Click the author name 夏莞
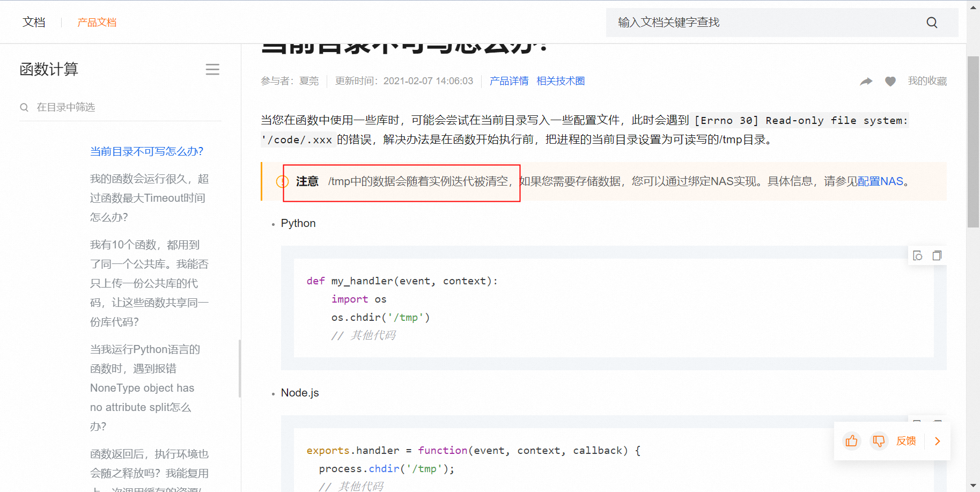This screenshot has width=980, height=492. pyautogui.click(x=309, y=81)
